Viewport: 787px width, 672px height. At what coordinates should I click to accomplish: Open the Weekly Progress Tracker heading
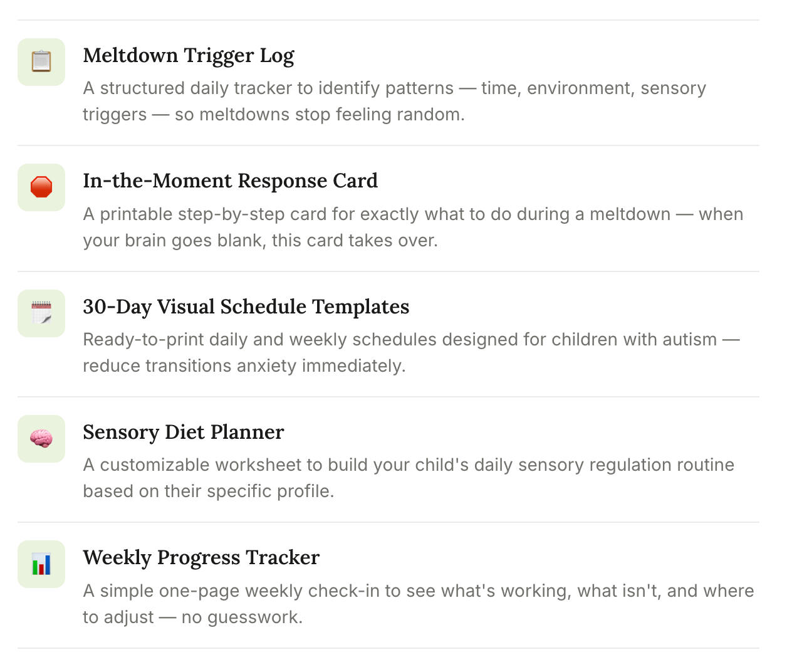pyautogui.click(x=201, y=557)
